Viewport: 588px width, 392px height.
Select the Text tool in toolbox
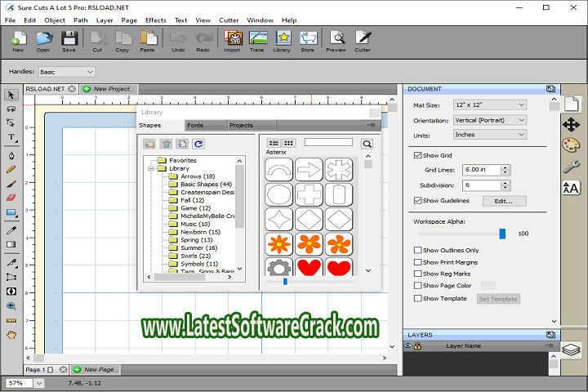pyautogui.click(x=11, y=138)
